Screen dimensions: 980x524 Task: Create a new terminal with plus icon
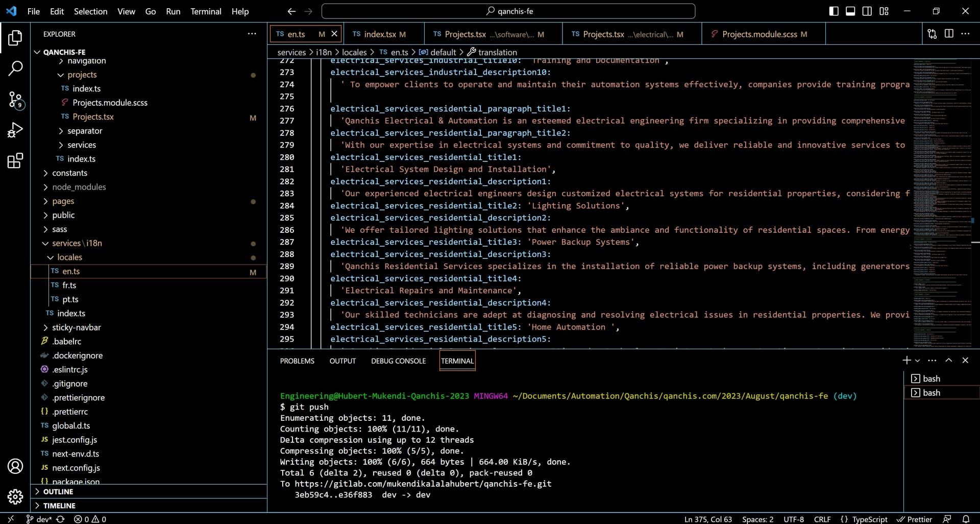tap(906, 360)
